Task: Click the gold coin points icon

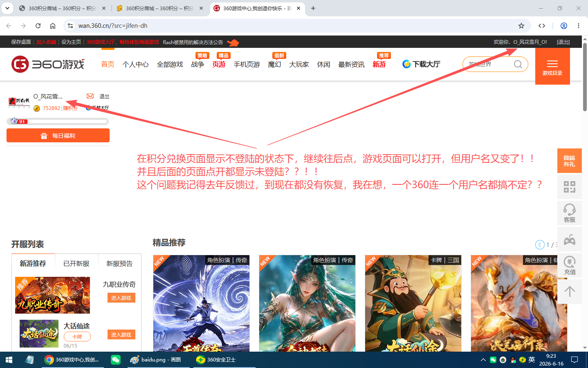Action: pos(37,108)
